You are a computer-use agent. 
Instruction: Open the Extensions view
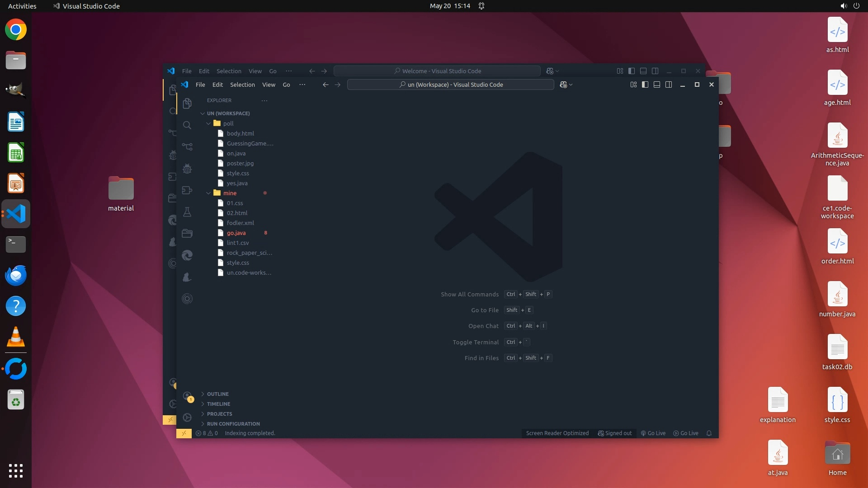187,190
